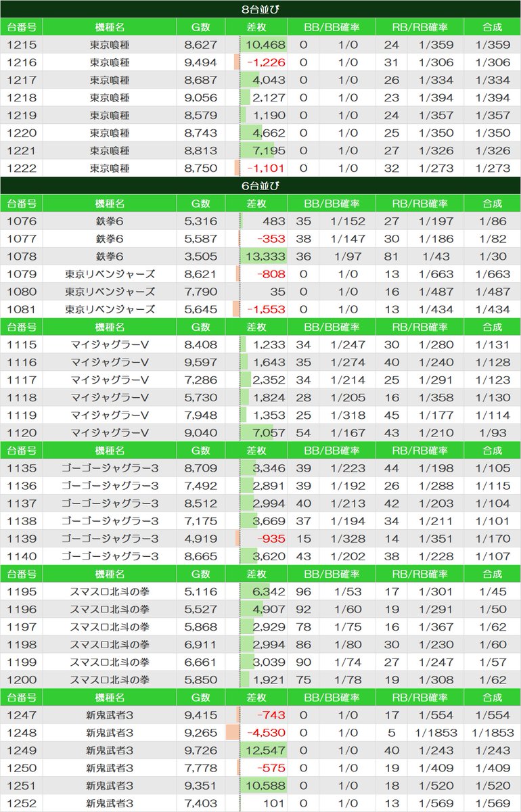Screen dimensions: 521x812
Task: Select machine number 1215 cell
Action: point(22,45)
